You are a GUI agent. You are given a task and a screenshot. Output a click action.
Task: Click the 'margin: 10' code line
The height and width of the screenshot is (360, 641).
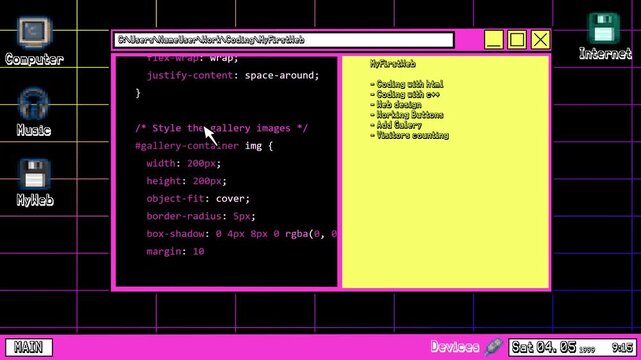click(x=175, y=251)
